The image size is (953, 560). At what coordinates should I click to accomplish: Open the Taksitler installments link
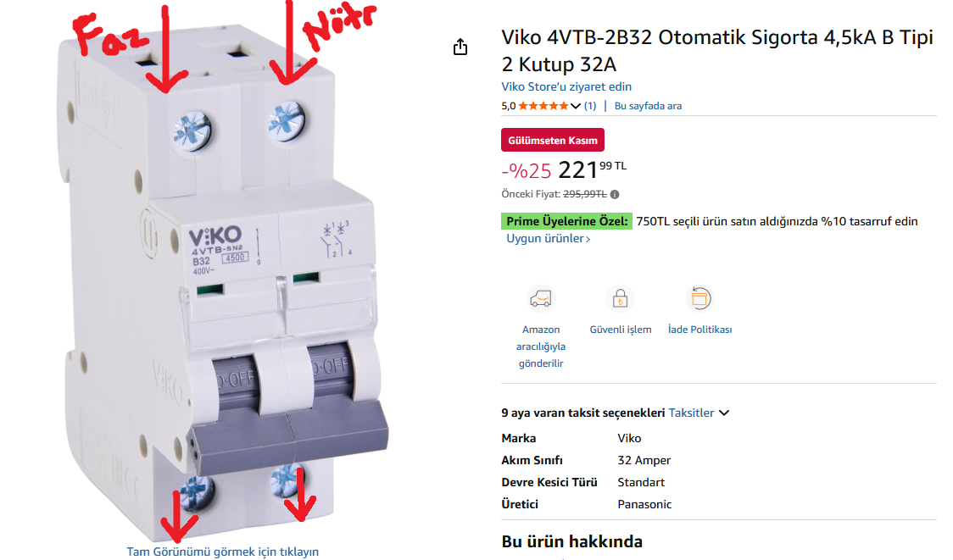(691, 413)
